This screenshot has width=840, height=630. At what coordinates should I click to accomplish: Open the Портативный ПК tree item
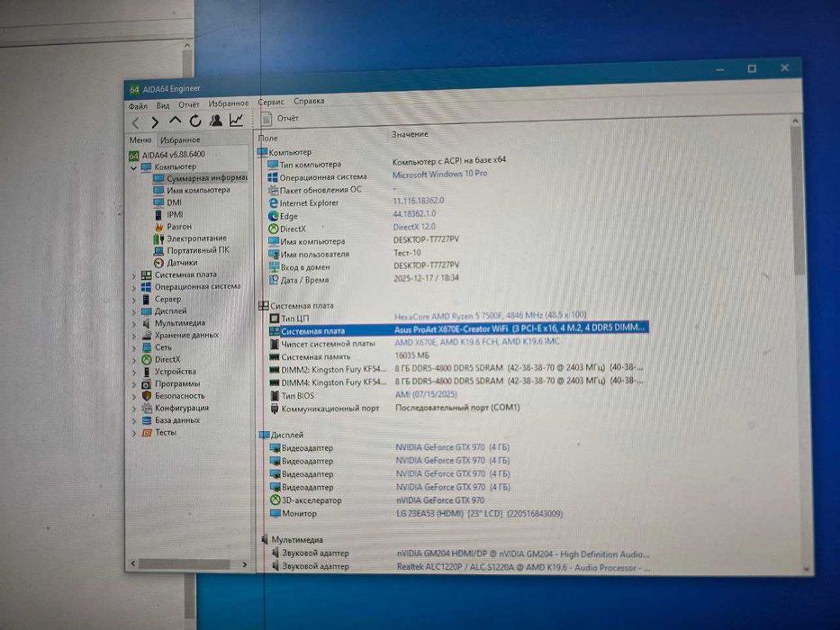[192, 250]
